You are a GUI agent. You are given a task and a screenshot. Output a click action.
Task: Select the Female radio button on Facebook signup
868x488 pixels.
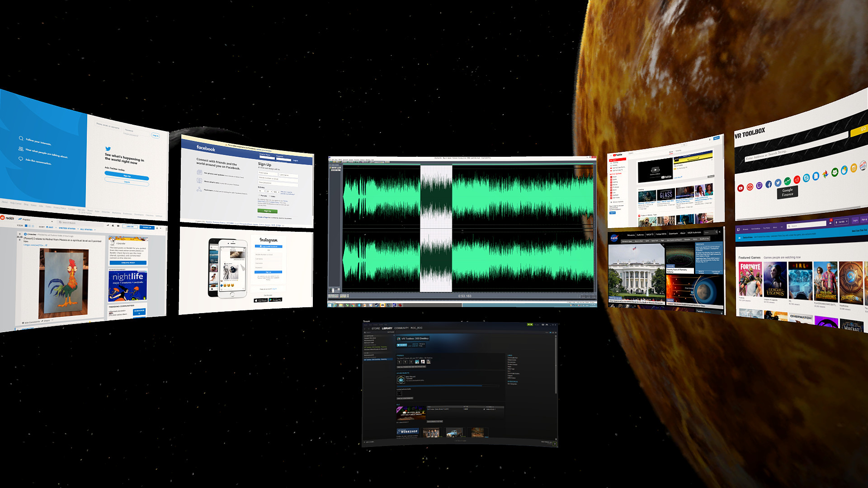pyautogui.click(x=259, y=195)
